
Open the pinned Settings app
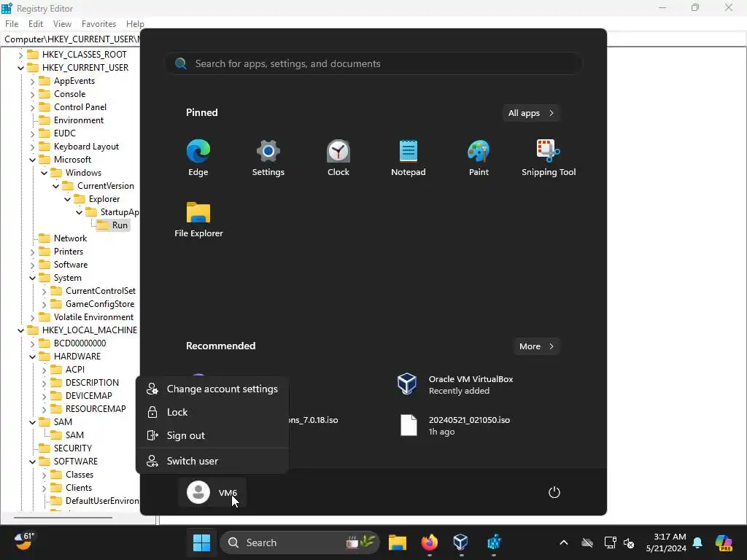click(268, 158)
